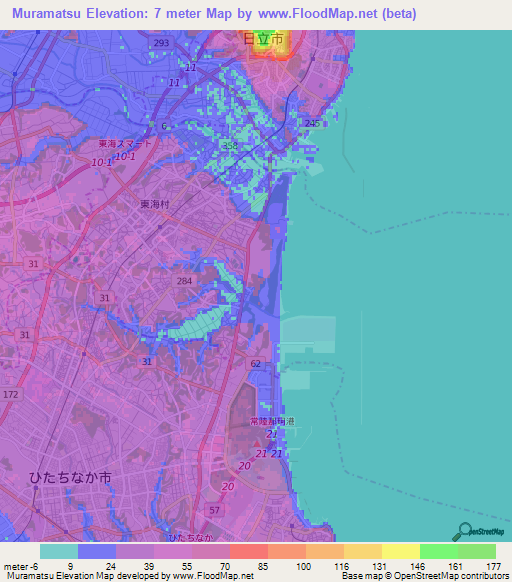Click the route 245 shield
This screenshot has width=512, height=582.
(x=313, y=123)
